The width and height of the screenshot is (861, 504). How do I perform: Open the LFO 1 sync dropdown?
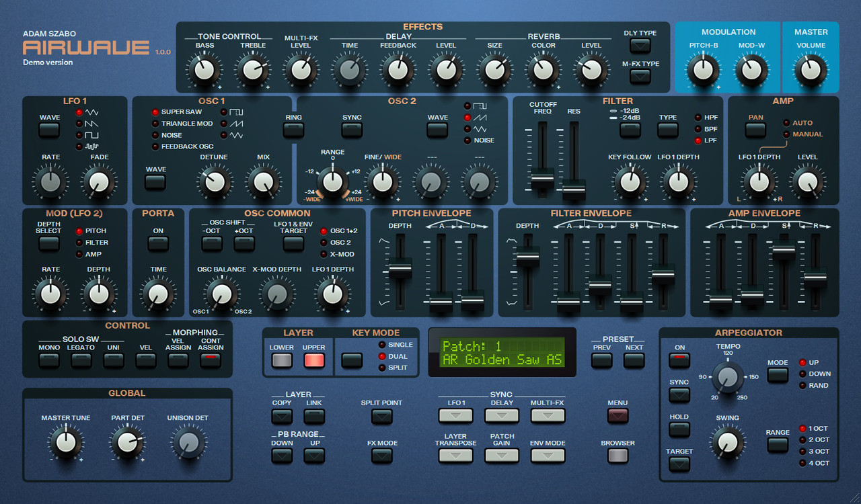click(456, 415)
